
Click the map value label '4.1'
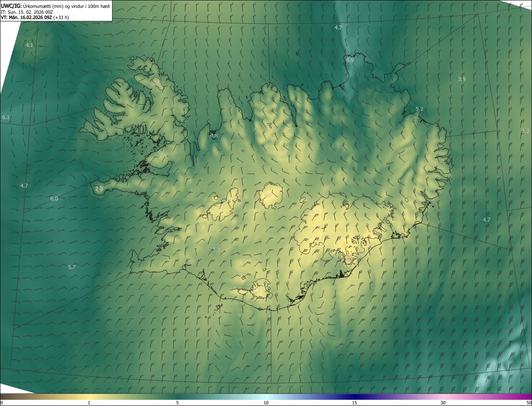pyautogui.click(x=29, y=45)
